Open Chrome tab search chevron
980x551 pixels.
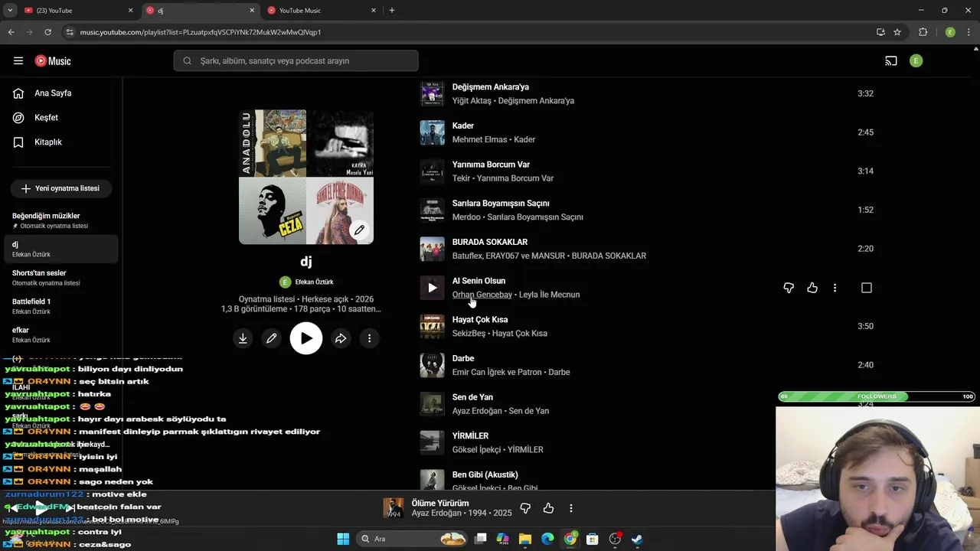[x=10, y=11]
